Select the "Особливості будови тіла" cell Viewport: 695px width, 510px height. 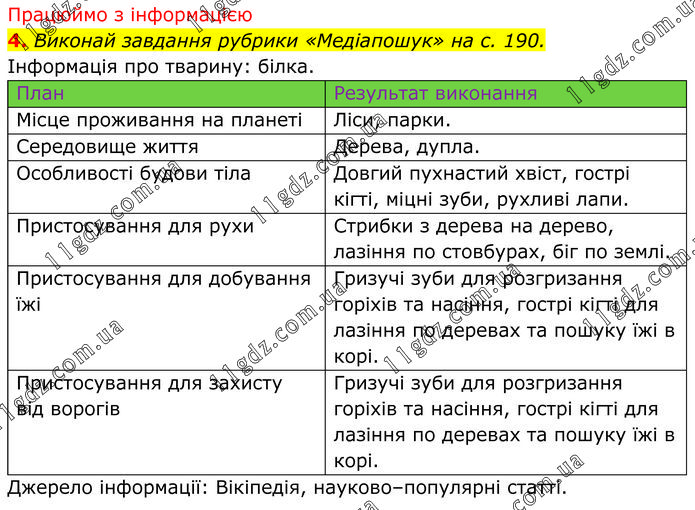click(x=134, y=173)
